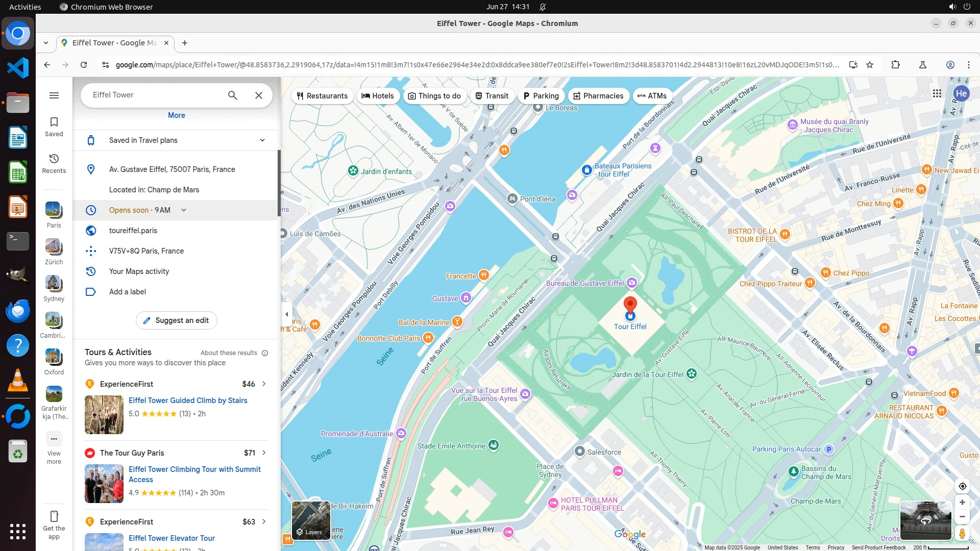The image size is (980, 551).
Task: Expand ExperienceFirst $46 tour offer
Action: (264, 384)
